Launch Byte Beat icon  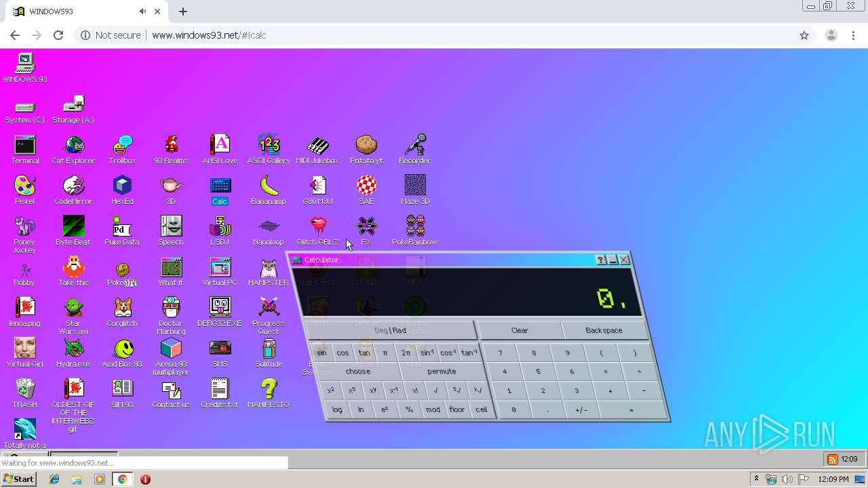click(x=73, y=231)
